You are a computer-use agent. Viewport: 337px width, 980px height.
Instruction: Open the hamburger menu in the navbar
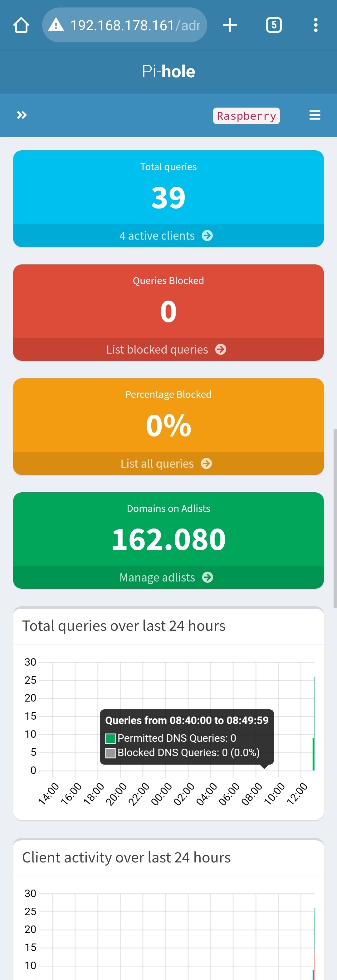[x=315, y=115]
